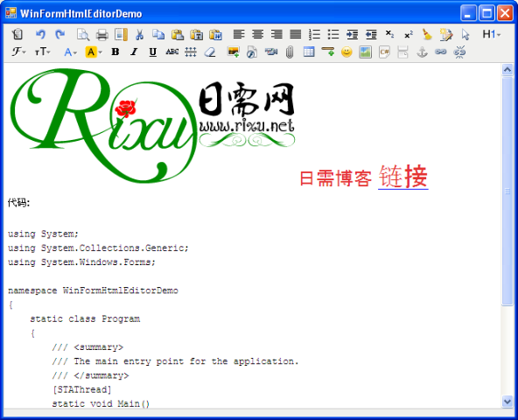This screenshot has width=518, height=420.
Task: Click the vertical scrollbar thumb
Action: coord(507,192)
